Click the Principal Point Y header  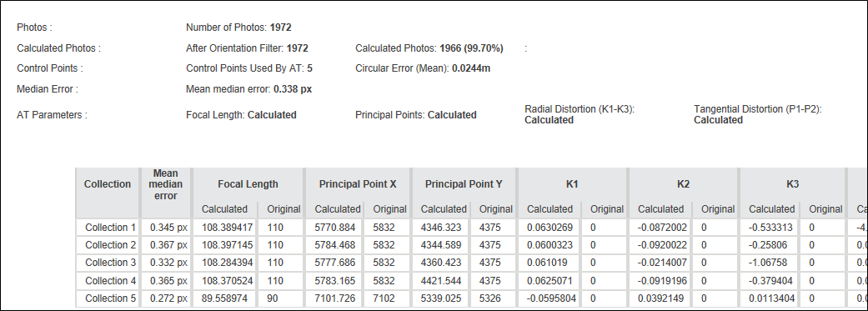click(464, 183)
